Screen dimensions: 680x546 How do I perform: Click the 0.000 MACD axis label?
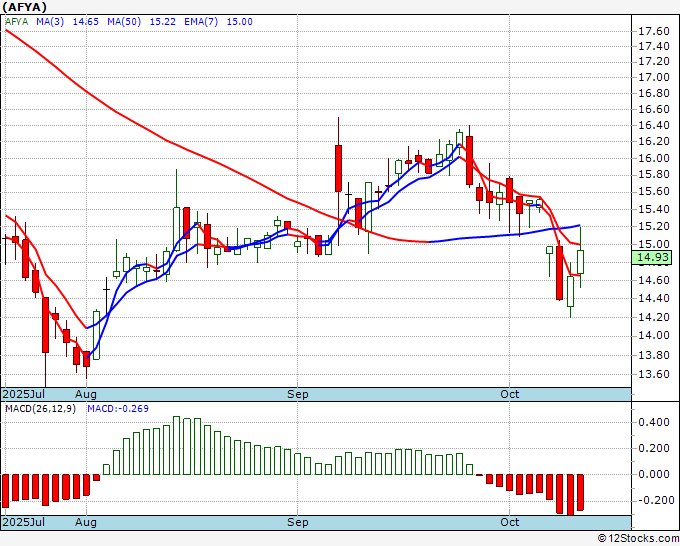654,474
